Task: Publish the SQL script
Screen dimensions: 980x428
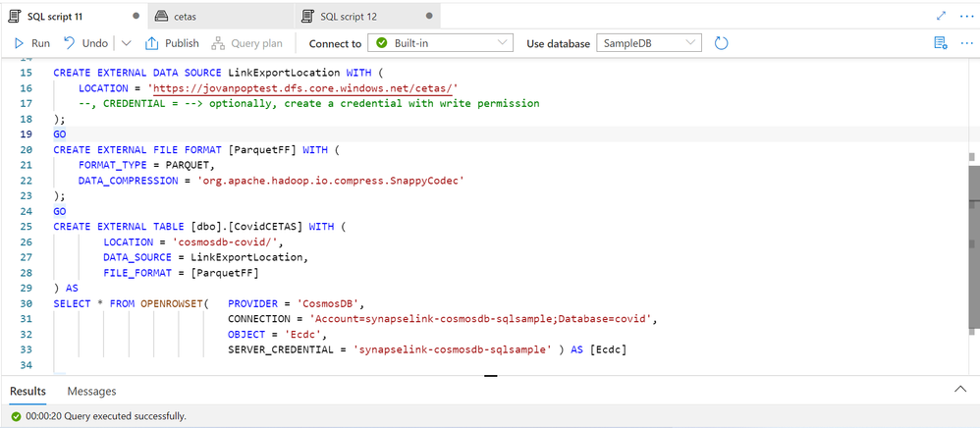Action: point(172,43)
